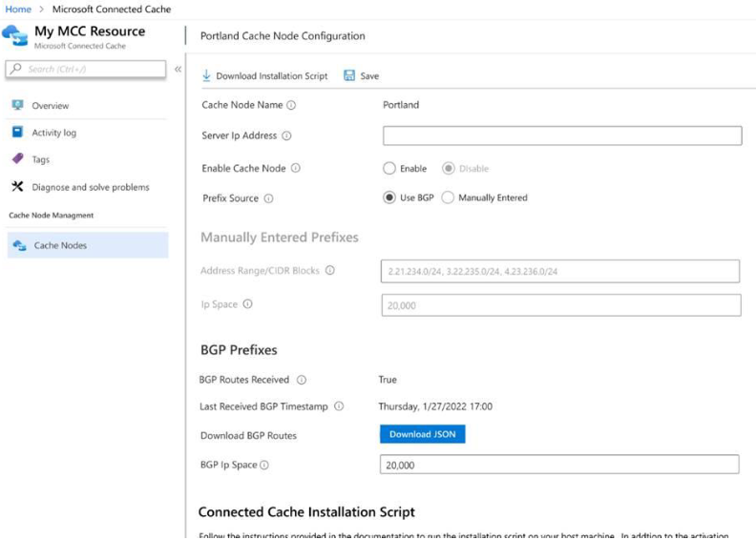
Task: Click the download arrow icon for Installation Script
Action: [x=206, y=75]
